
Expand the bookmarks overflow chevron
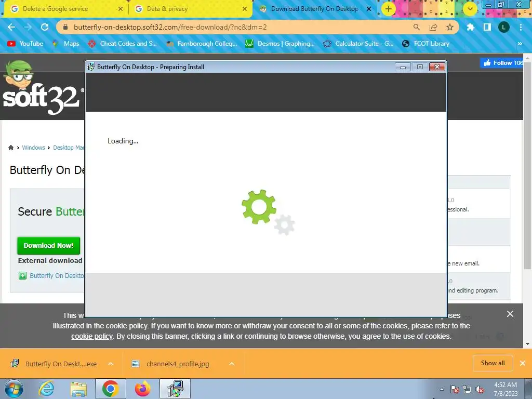(520, 44)
